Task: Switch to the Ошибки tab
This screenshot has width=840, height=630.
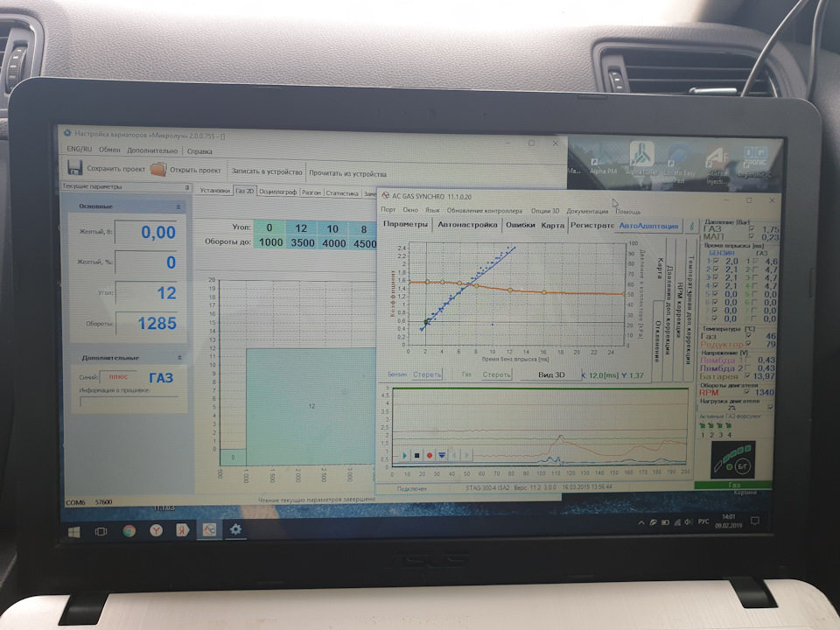Action: (x=520, y=225)
